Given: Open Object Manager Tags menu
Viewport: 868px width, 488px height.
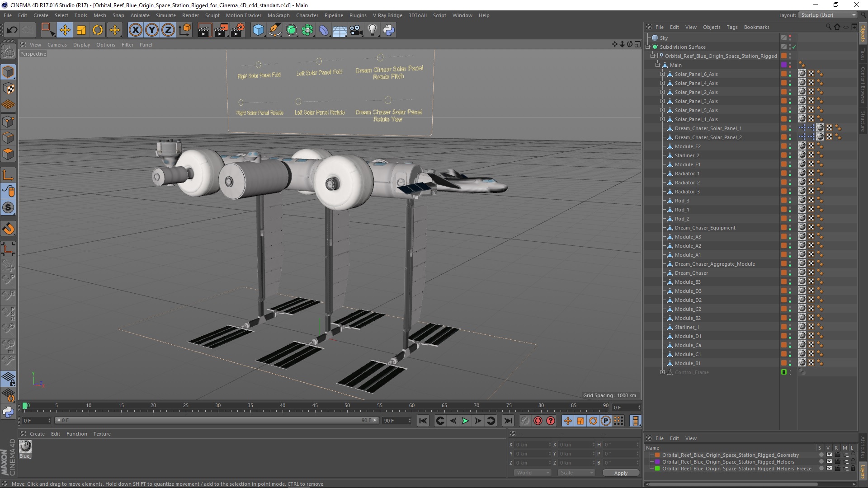Looking at the screenshot, I should tap(732, 27).
